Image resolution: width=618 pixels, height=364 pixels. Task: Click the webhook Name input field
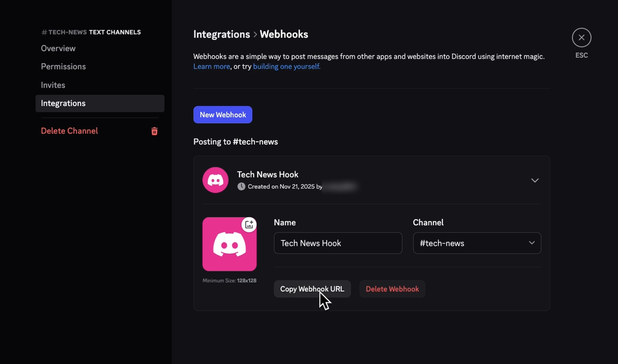point(337,243)
